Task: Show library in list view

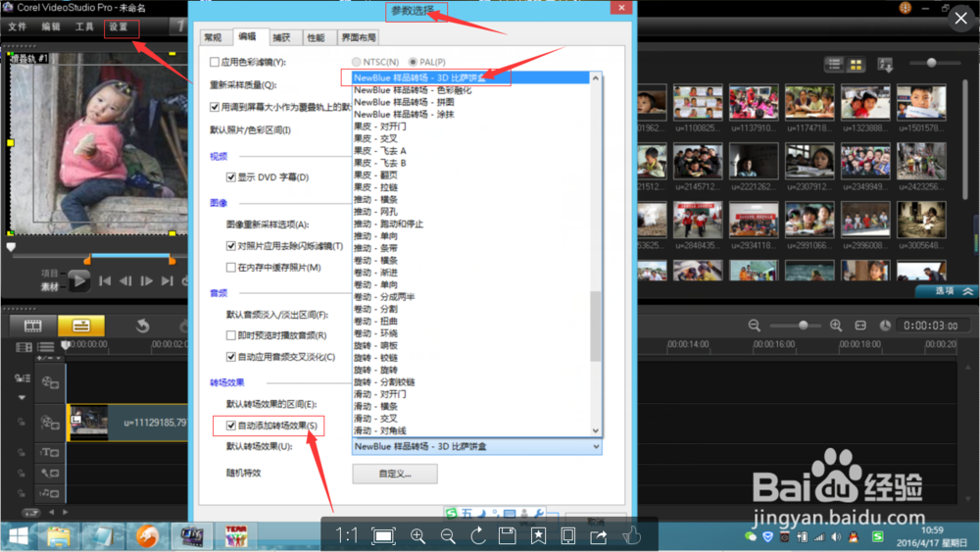Action: click(x=834, y=64)
